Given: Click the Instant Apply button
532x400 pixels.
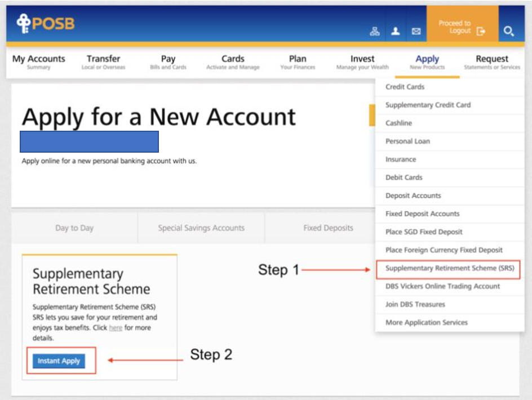Looking at the screenshot, I should (x=59, y=361).
